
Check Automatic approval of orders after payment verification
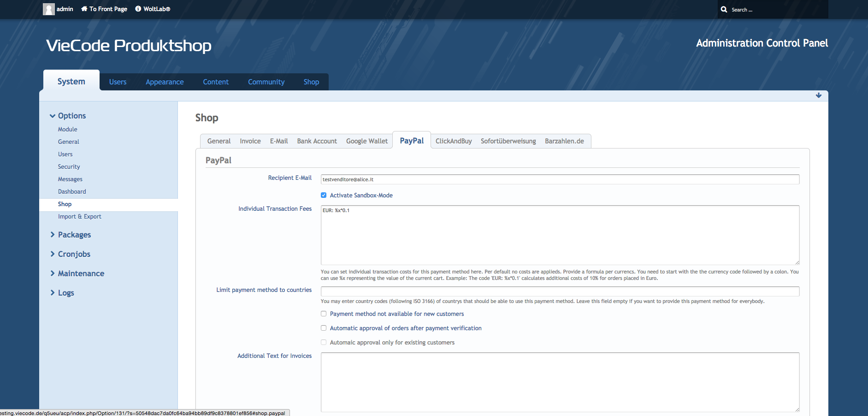[x=324, y=328]
